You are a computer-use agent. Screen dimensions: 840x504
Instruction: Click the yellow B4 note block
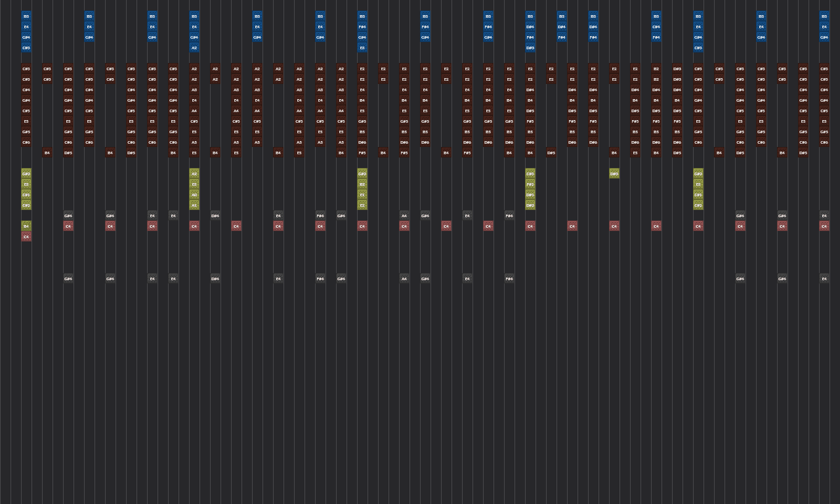tap(26, 226)
